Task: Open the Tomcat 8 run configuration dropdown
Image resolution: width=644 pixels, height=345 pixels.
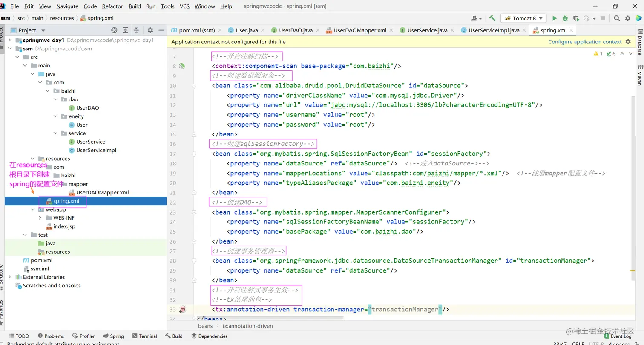Action: coord(523,18)
